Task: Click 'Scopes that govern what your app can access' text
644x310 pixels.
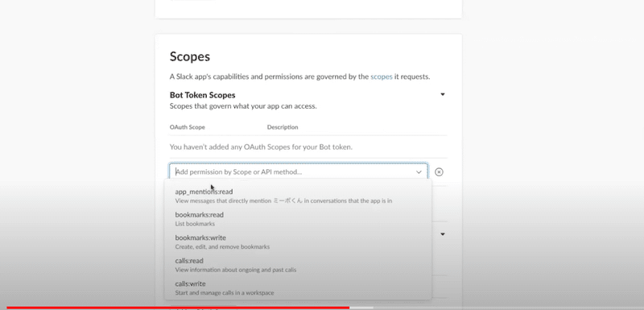Action: [x=243, y=106]
